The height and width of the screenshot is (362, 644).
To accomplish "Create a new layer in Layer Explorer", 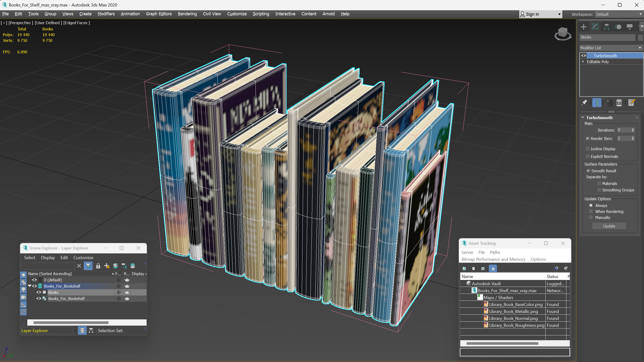I will click(x=107, y=266).
